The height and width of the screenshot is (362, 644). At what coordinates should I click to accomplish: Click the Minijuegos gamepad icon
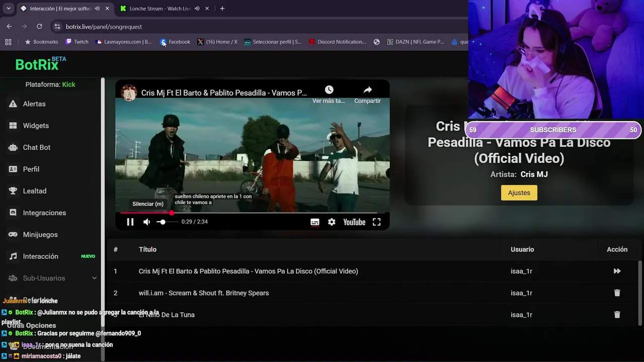13,234
